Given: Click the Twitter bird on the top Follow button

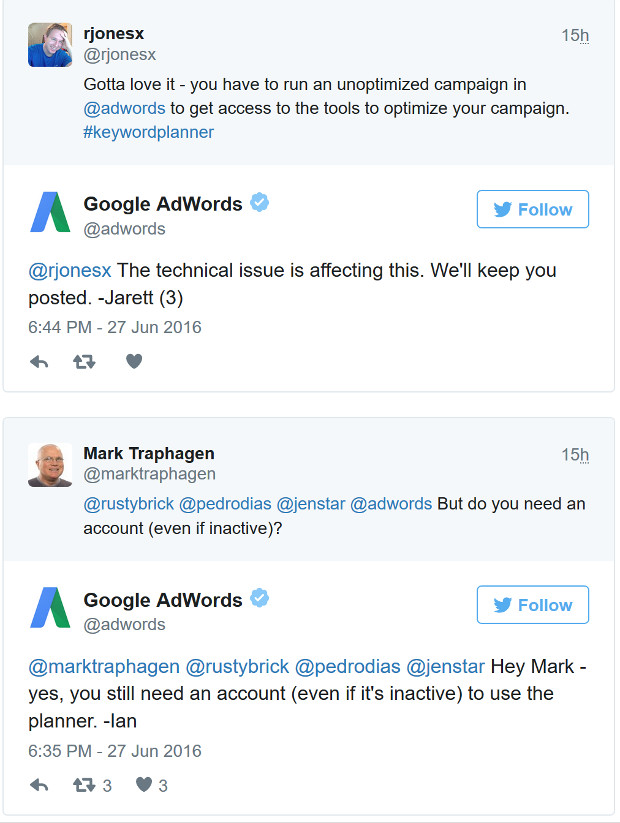Looking at the screenshot, I should click(x=502, y=209).
